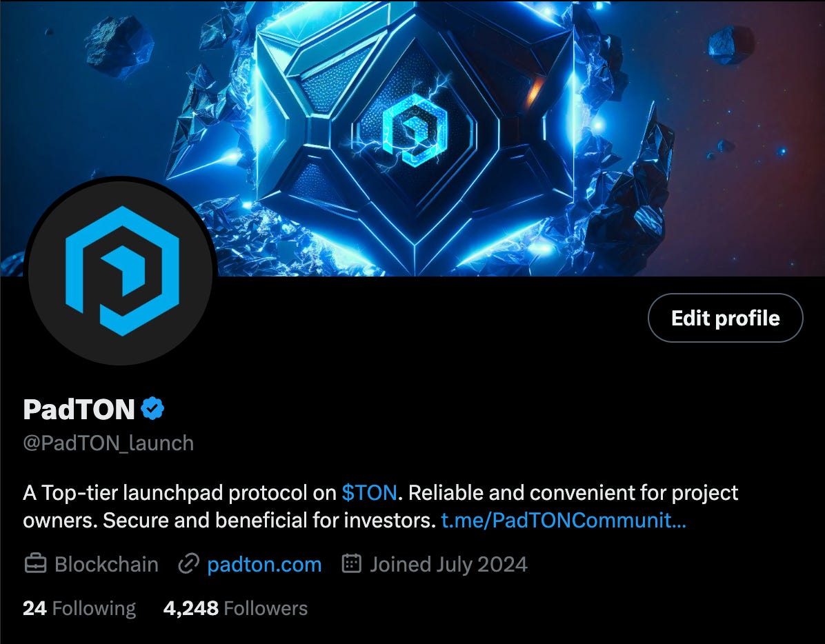Open the $TON cashtag link
The height and width of the screenshot is (644, 825).
coord(369,493)
